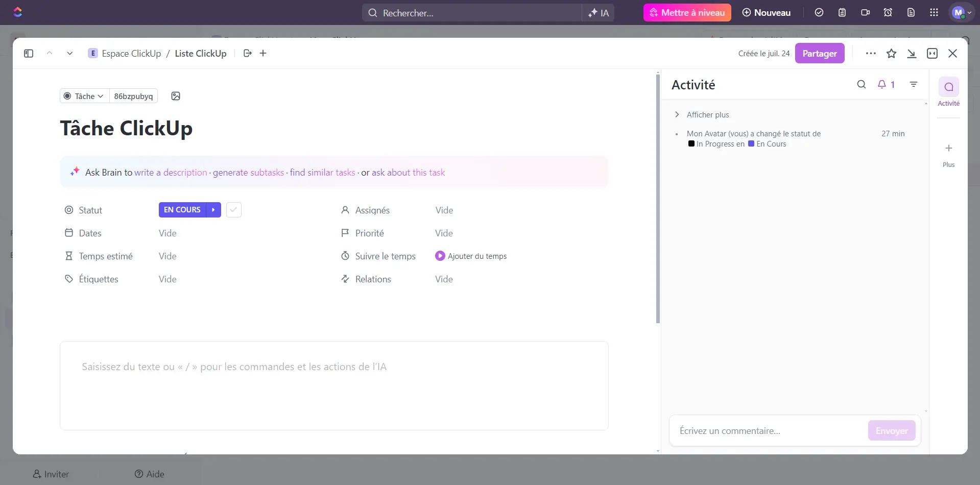Screen dimensions: 980x485
Task: Set the Étiquettes field value
Action: (x=168, y=279)
